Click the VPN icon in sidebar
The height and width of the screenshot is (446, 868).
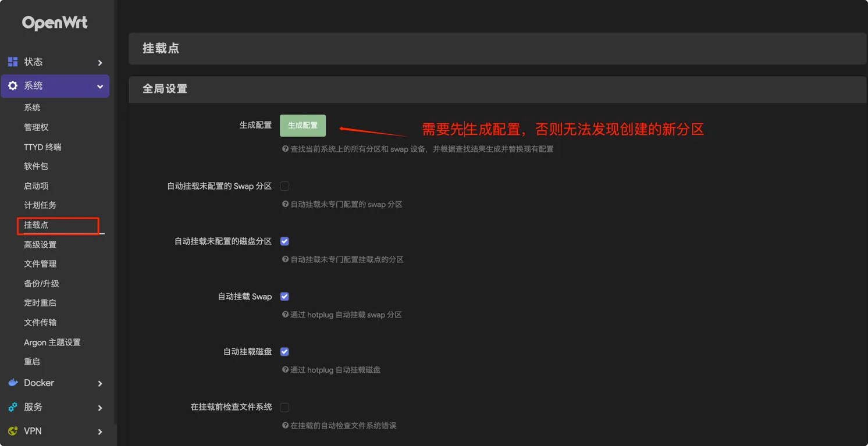click(x=13, y=431)
